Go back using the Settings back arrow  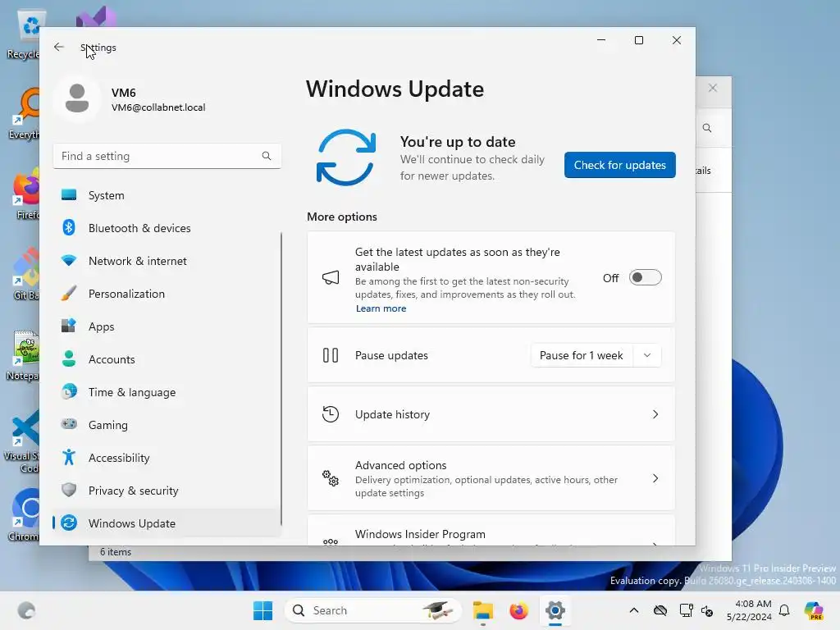click(59, 47)
